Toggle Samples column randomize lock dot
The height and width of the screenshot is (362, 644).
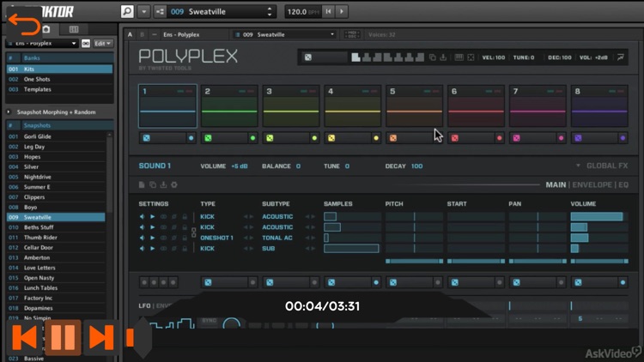click(x=376, y=282)
